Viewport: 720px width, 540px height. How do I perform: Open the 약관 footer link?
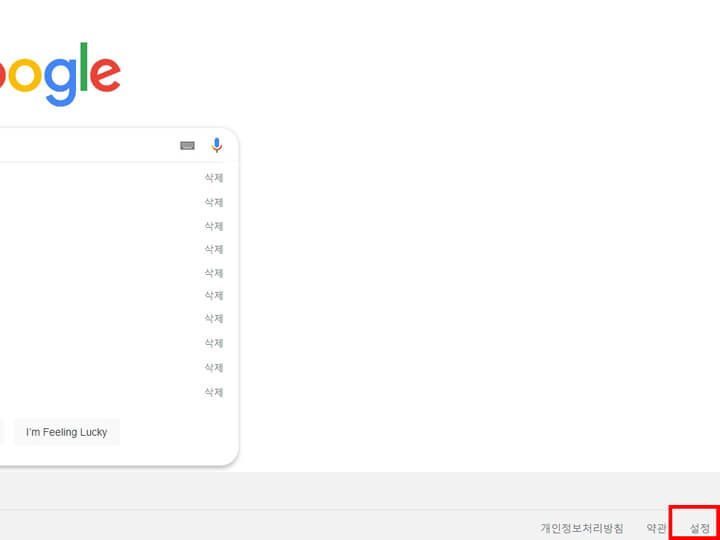(x=656, y=528)
